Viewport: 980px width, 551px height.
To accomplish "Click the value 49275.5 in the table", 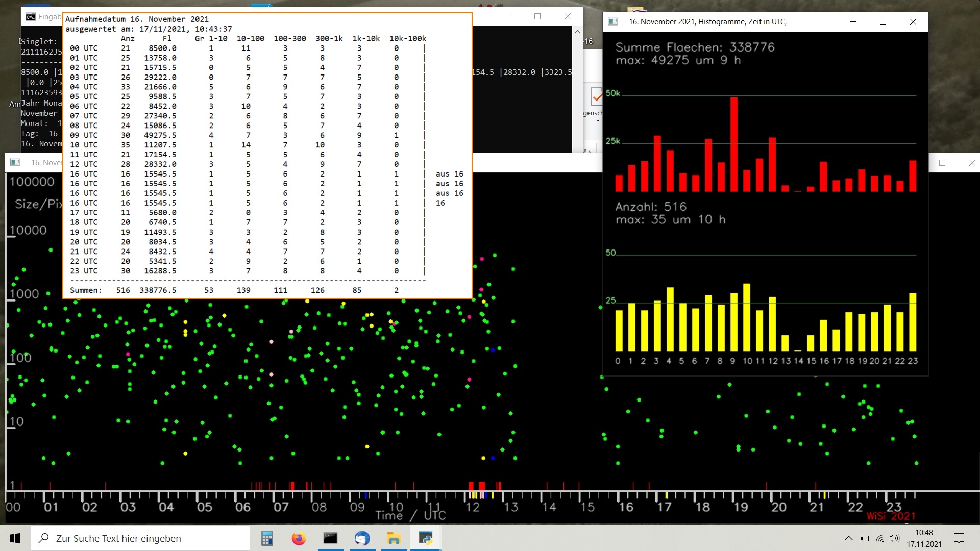I will click(x=160, y=135).
